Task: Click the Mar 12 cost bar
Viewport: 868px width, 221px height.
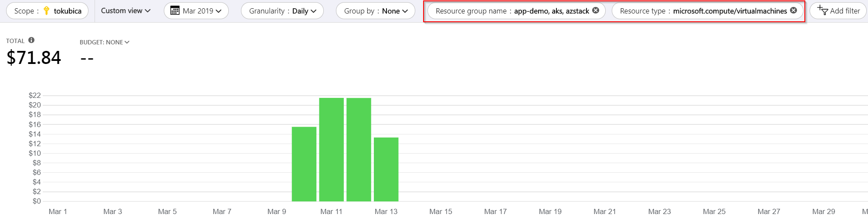Action: (x=359, y=150)
